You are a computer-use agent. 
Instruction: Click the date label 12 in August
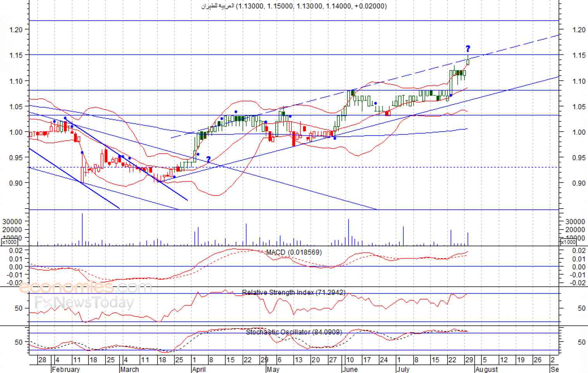click(x=503, y=360)
